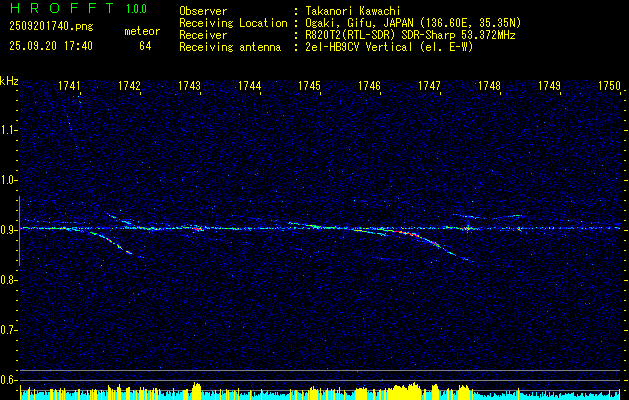This screenshot has width=629, height=400.
Task: Click the meteor label
Action: (x=142, y=31)
